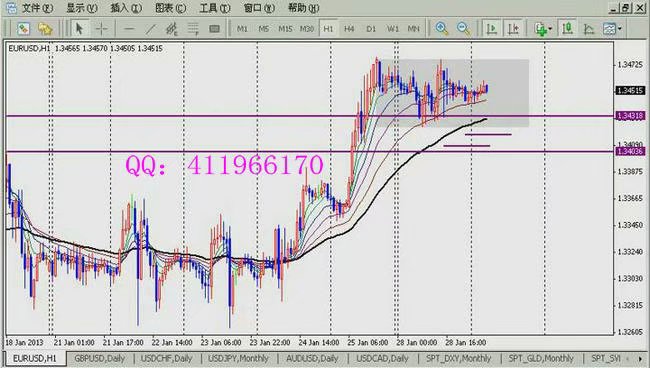The width and height of the screenshot is (650, 368).
Task: Switch to the GBPUSD,Daily chart tab
Action: tap(99, 358)
